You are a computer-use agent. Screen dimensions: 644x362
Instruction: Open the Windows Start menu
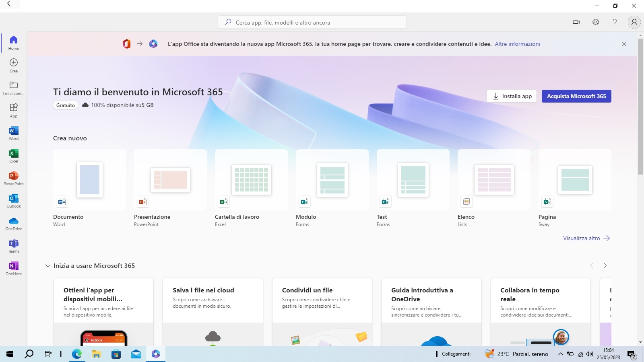[10, 354]
